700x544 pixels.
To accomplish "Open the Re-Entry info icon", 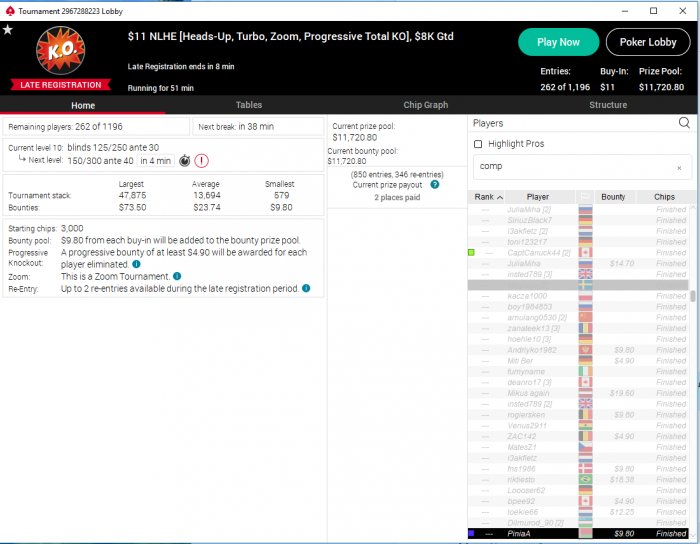I will click(306, 288).
